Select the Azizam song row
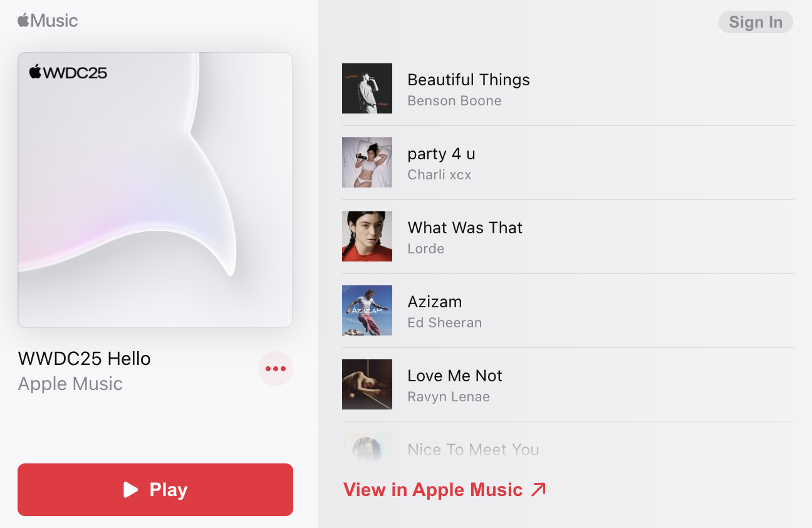The width and height of the screenshot is (812, 528). pyautogui.click(x=568, y=310)
